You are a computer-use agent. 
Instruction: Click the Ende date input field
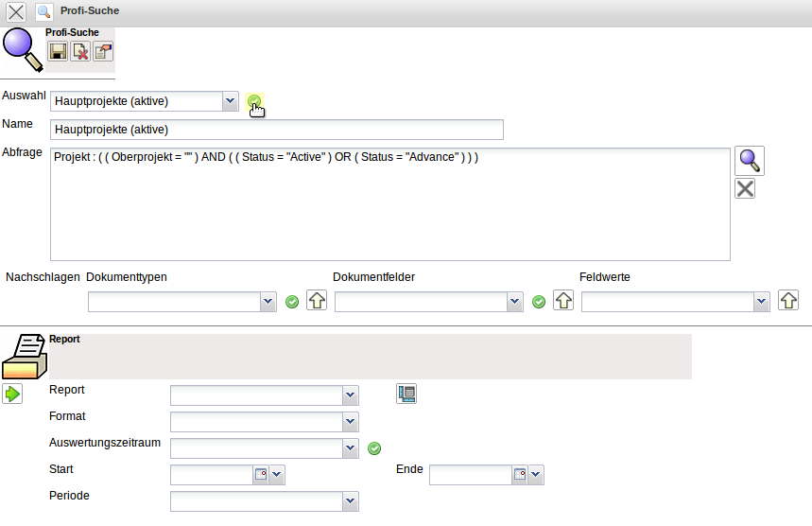pyautogui.click(x=470, y=475)
